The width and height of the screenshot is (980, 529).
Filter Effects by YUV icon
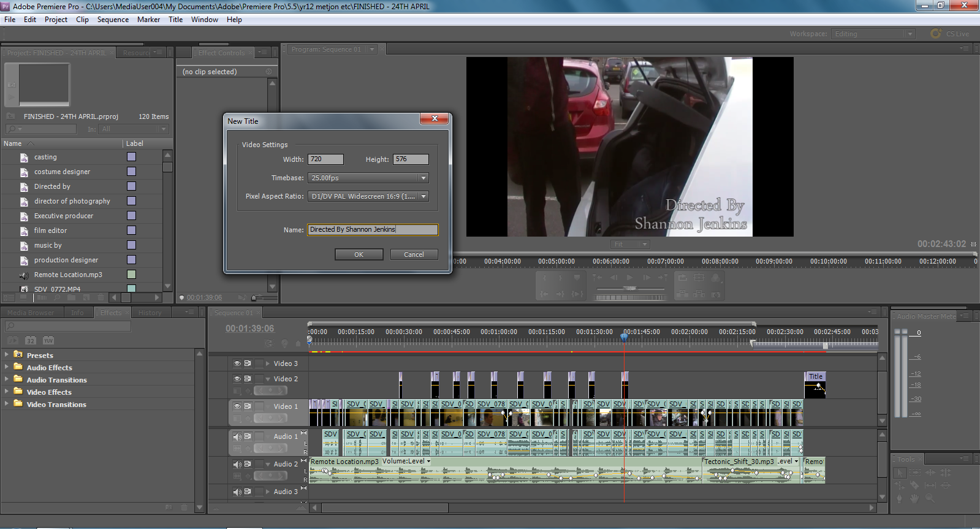pos(48,340)
